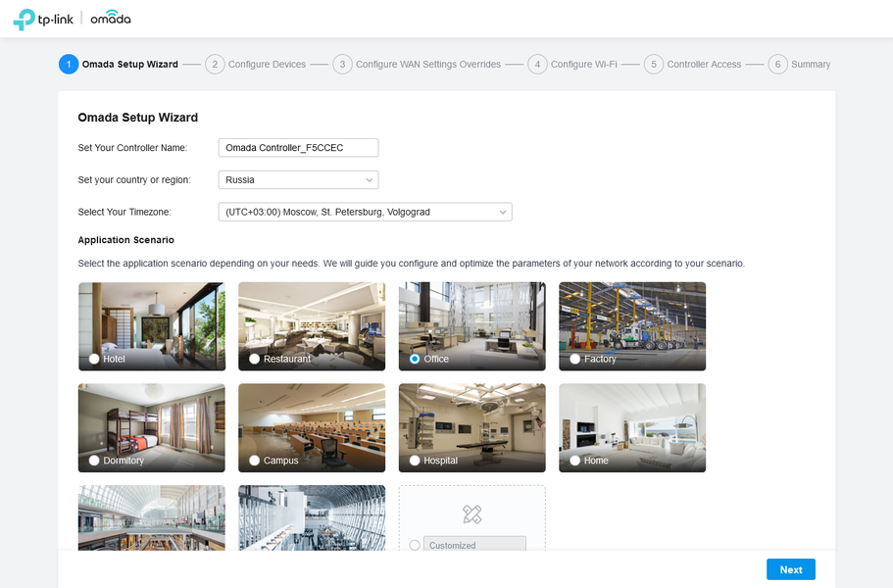This screenshot has height=588, width=893.
Task: Click the Customized scenario name field
Action: [474, 544]
